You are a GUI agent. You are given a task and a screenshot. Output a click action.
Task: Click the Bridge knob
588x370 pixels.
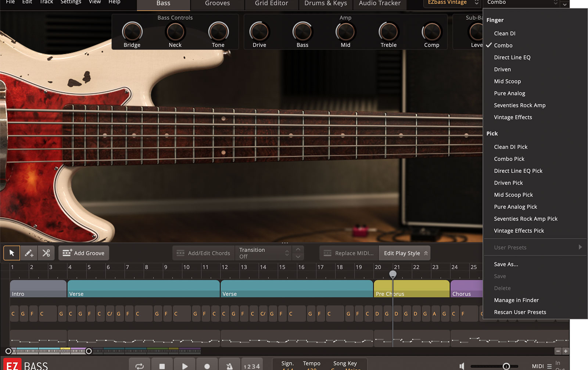pyautogui.click(x=132, y=32)
